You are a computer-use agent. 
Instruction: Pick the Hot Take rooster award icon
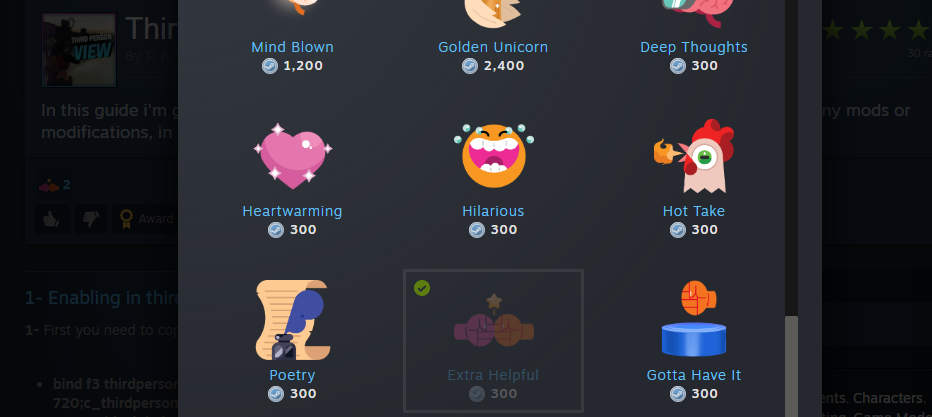694,156
